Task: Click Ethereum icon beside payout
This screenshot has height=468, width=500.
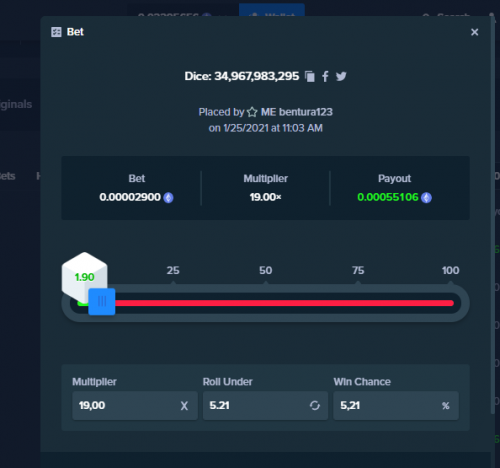Action: 426,198
